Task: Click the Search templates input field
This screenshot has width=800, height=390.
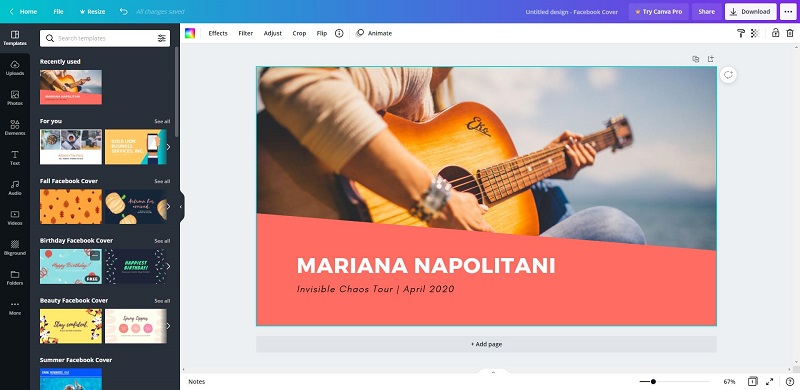Action: pos(105,38)
